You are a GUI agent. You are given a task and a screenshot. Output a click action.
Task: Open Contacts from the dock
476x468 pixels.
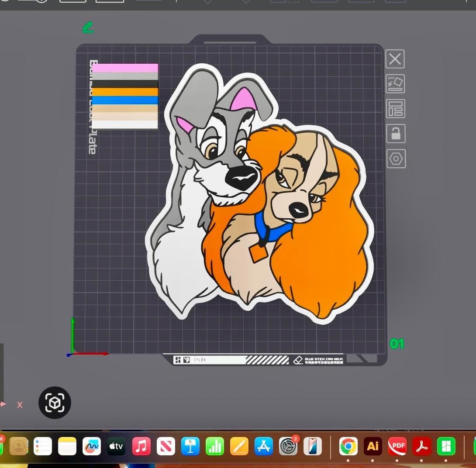[19, 446]
